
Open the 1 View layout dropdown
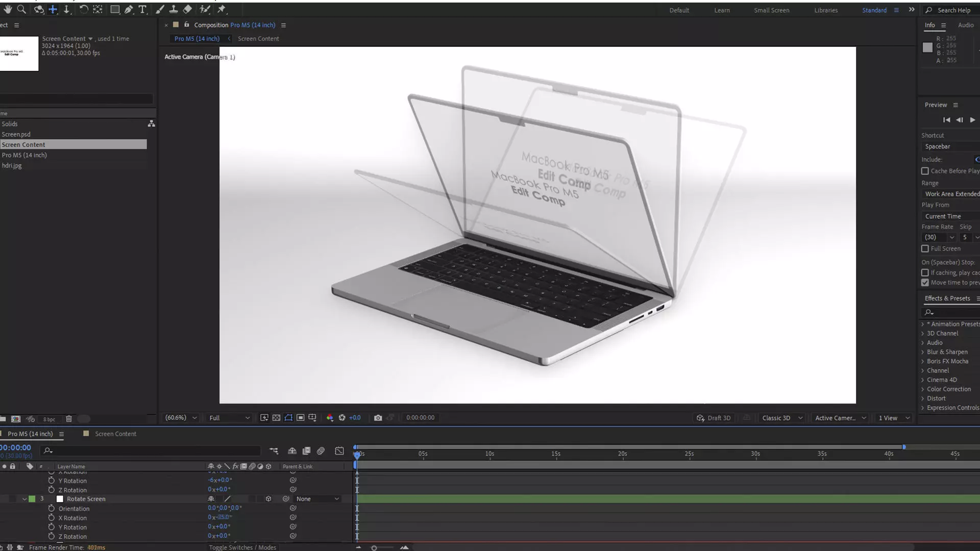(894, 418)
